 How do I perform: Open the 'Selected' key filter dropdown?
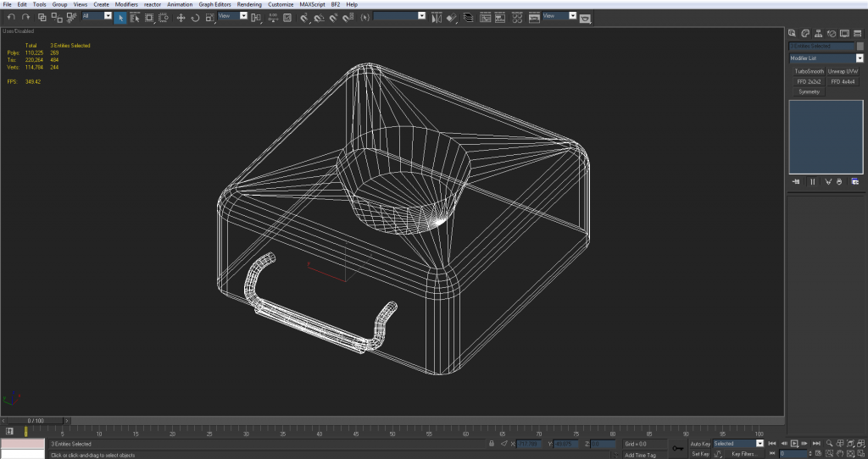759,443
